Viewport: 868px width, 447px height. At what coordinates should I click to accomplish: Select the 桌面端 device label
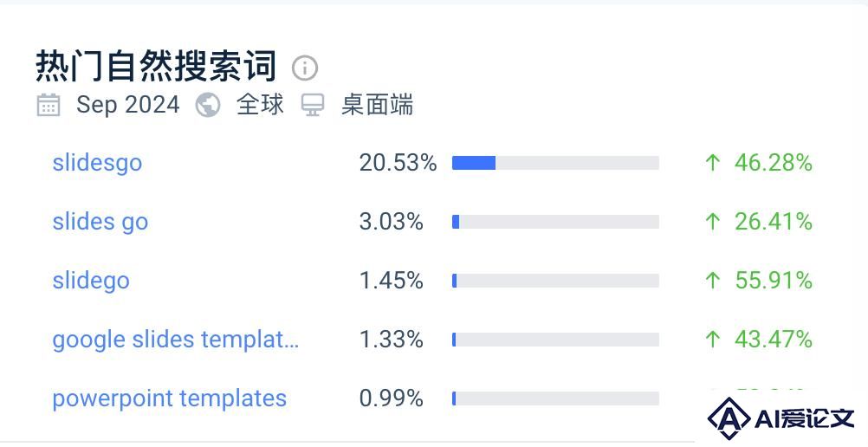pos(377,105)
